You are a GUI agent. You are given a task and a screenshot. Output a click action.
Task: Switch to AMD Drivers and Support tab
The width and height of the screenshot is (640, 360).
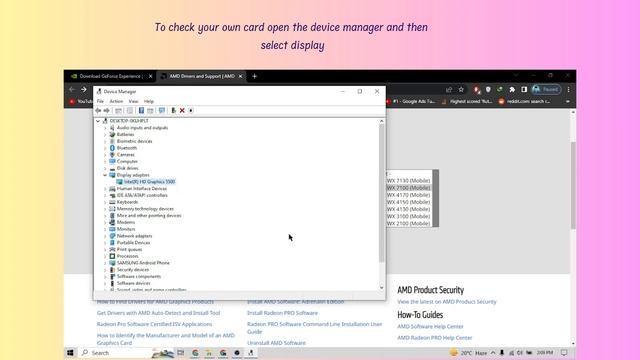coord(202,76)
